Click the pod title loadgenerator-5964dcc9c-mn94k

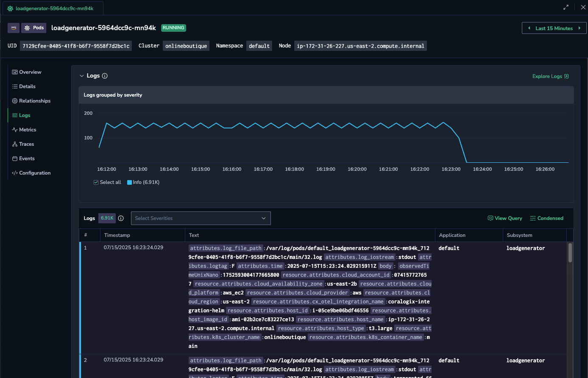[x=103, y=28]
